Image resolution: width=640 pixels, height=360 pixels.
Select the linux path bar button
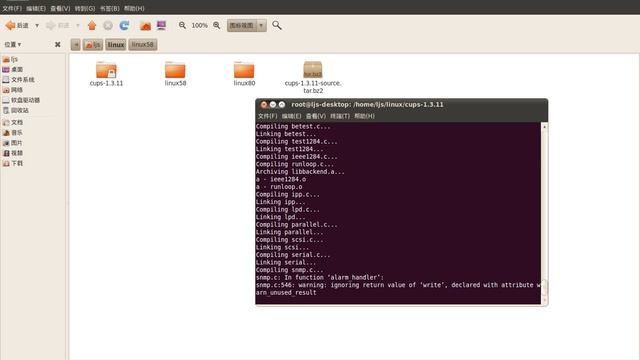116,44
